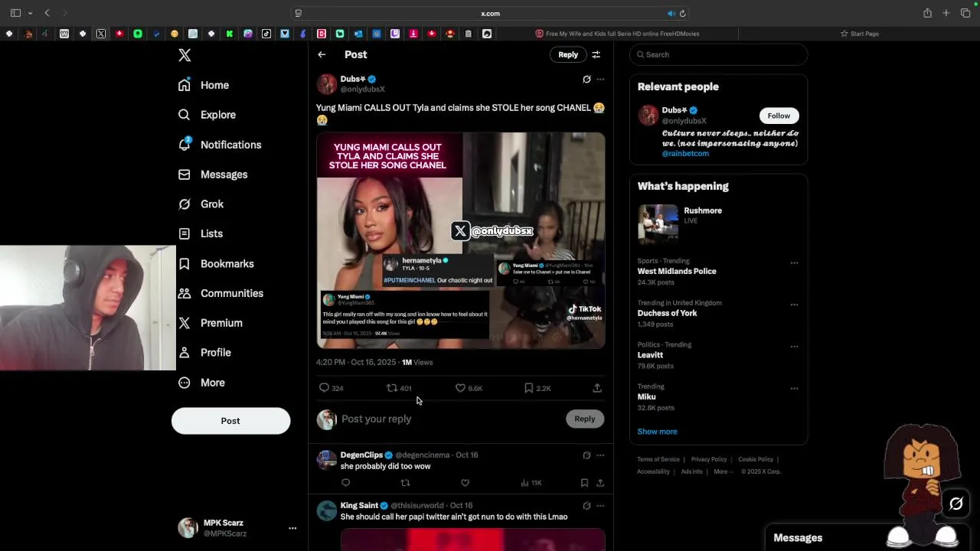Go back with the Post arrow

coord(322,54)
